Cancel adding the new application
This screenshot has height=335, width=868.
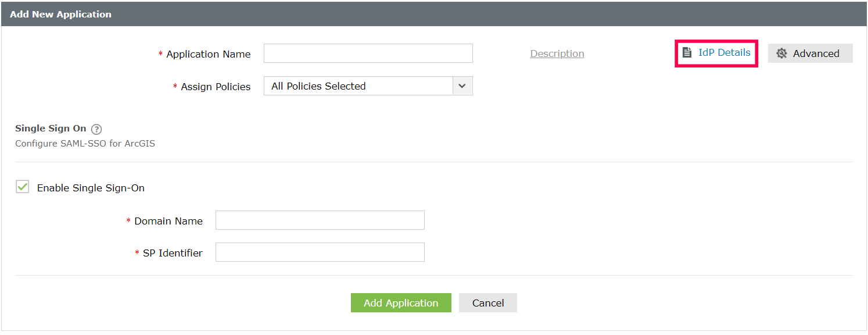[487, 303]
